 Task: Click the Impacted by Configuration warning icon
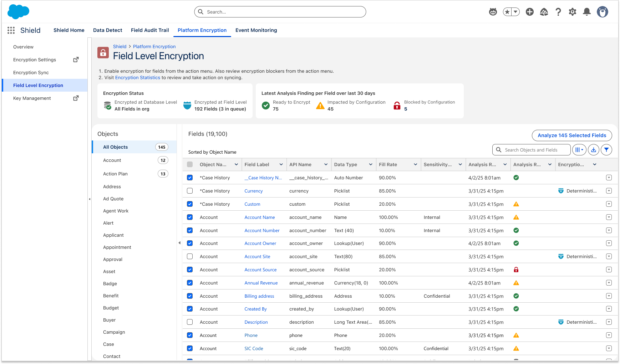[320, 106]
